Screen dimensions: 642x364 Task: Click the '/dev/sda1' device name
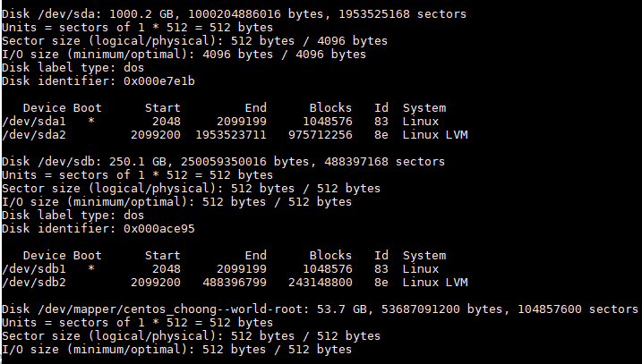pyautogui.click(x=34, y=122)
